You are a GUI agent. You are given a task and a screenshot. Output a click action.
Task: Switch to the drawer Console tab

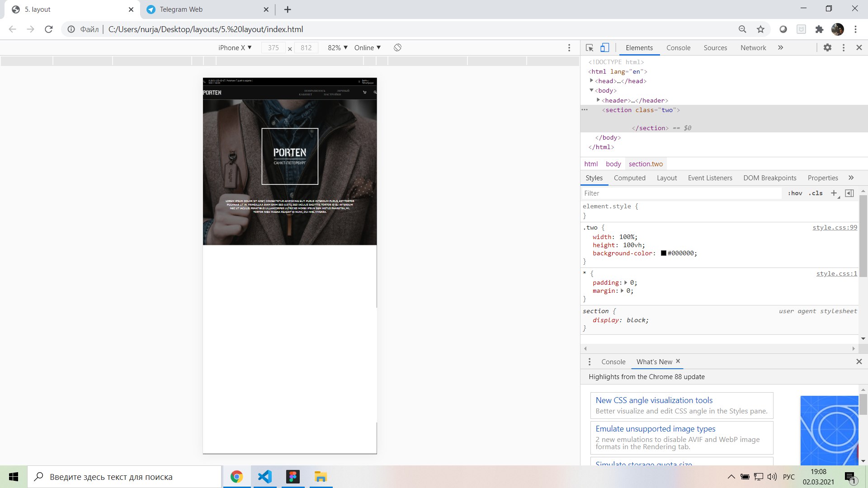613,362
